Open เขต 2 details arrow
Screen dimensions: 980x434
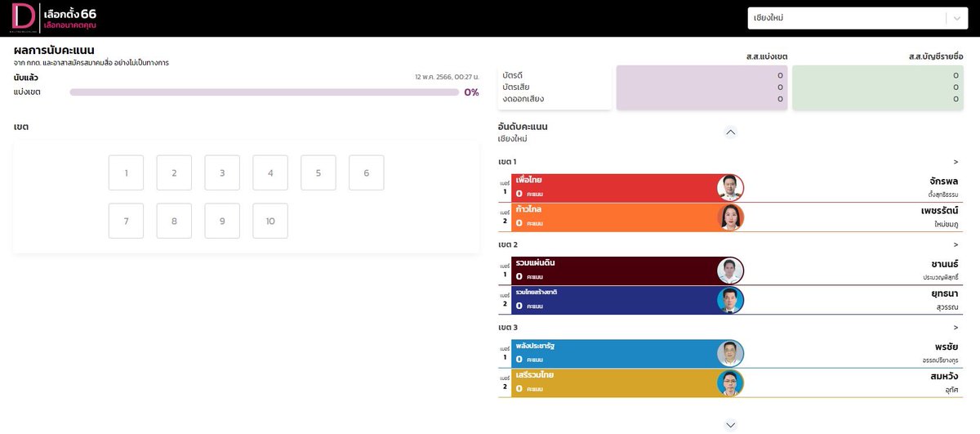tap(955, 244)
